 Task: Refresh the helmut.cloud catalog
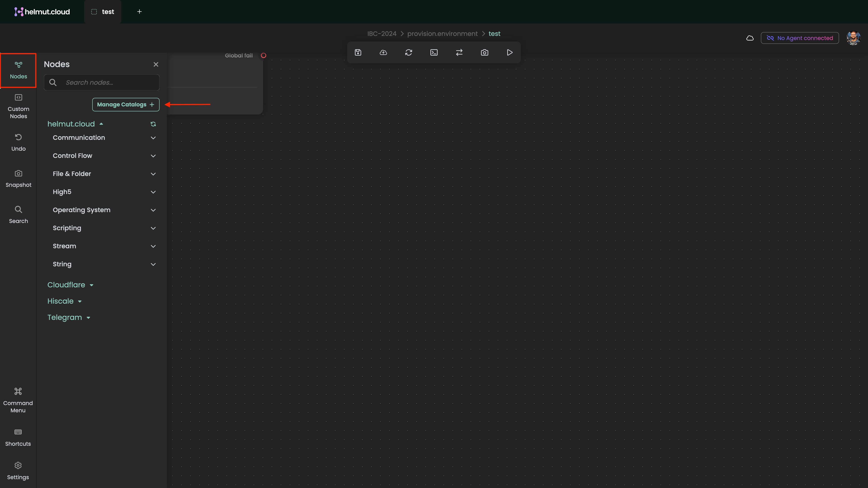[x=153, y=124]
